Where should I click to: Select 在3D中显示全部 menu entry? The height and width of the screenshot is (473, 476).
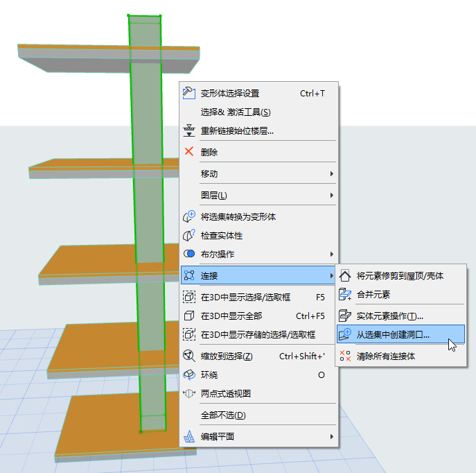(x=258, y=316)
